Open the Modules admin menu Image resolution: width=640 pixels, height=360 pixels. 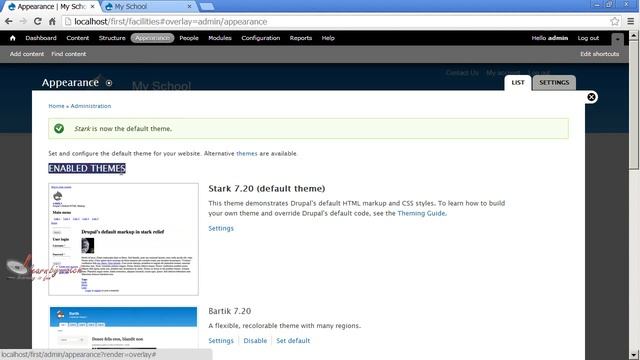pos(220,38)
